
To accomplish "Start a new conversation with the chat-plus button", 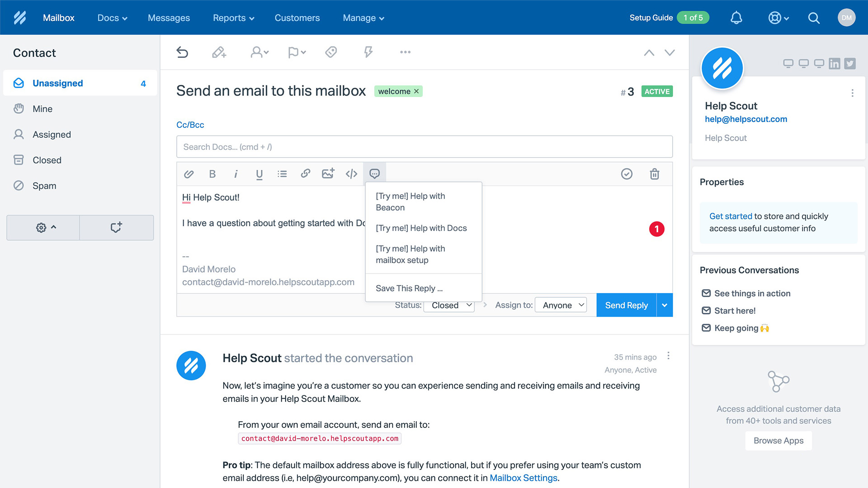I will tap(117, 228).
